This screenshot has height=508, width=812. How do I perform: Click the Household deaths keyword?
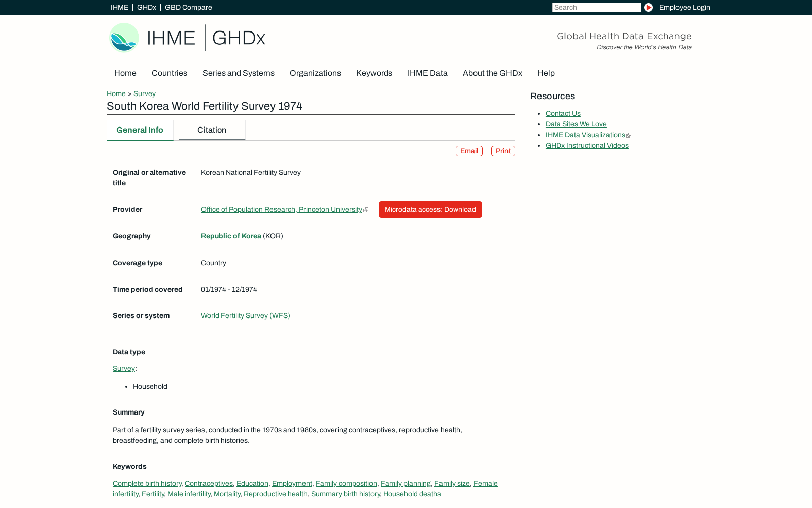[412, 494]
